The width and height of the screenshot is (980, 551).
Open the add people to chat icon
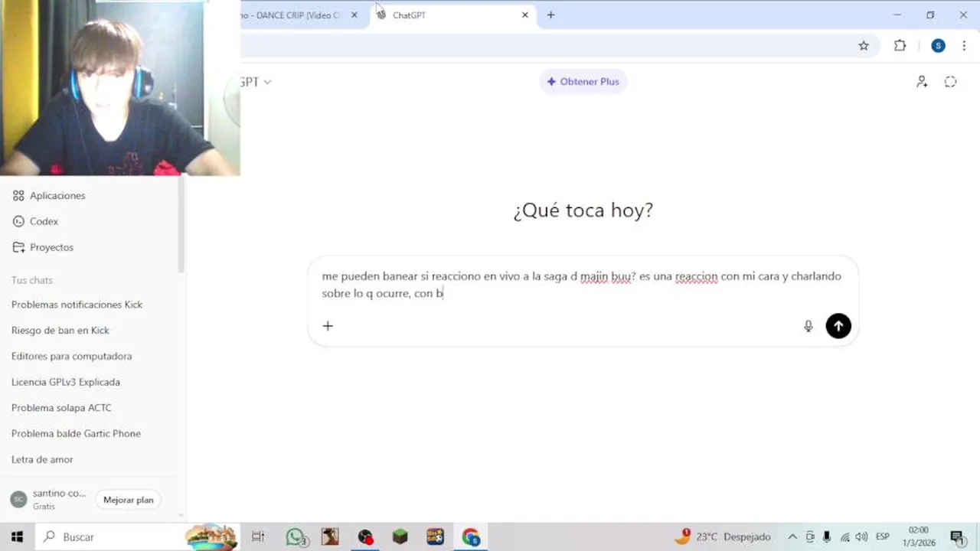[922, 82]
